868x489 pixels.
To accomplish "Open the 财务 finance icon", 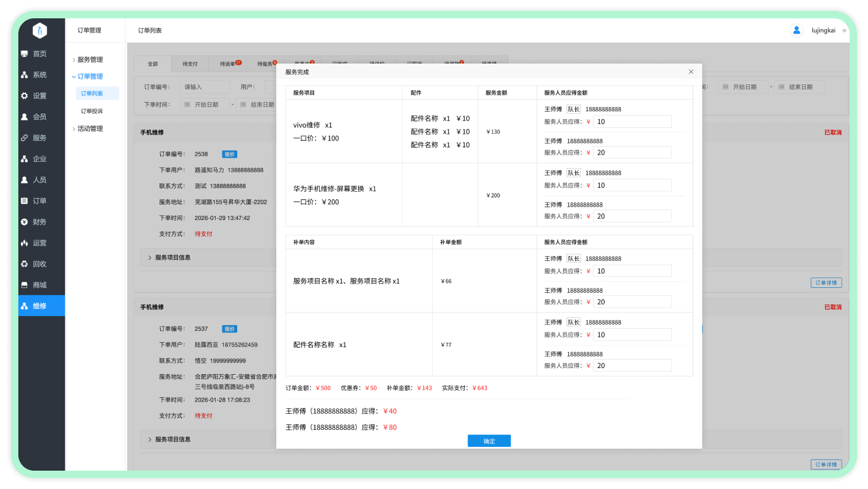I will tap(24, 222).
